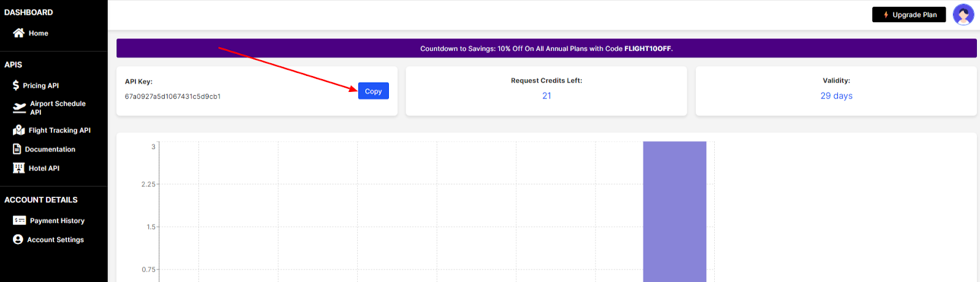The image size is (980, 282).
Task: Click the Upgrade Plan button
Action: (909, 15)
